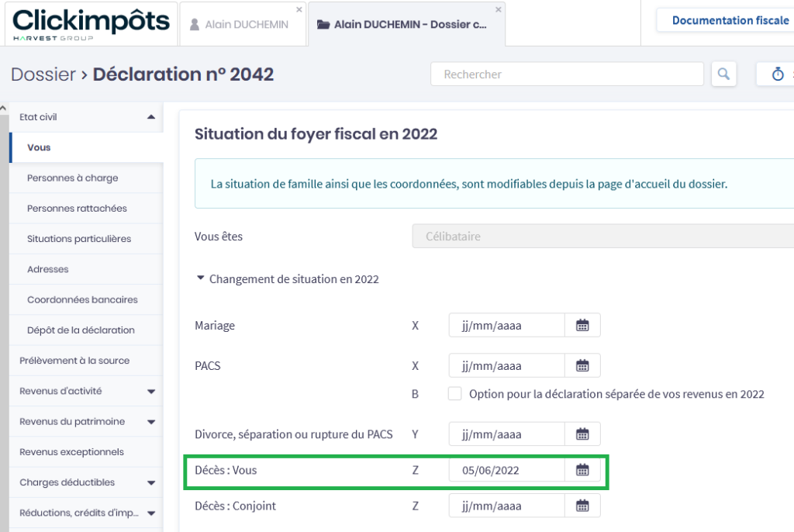Open calendar picker for PACS date
The height and width of the screenshot is (532, 794).
(x=582, y=366)
